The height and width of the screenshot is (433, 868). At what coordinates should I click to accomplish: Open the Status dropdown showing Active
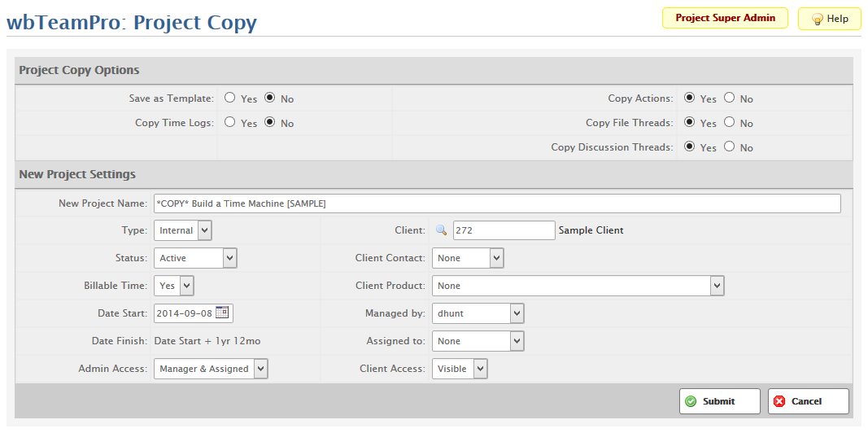coord(195,258)
